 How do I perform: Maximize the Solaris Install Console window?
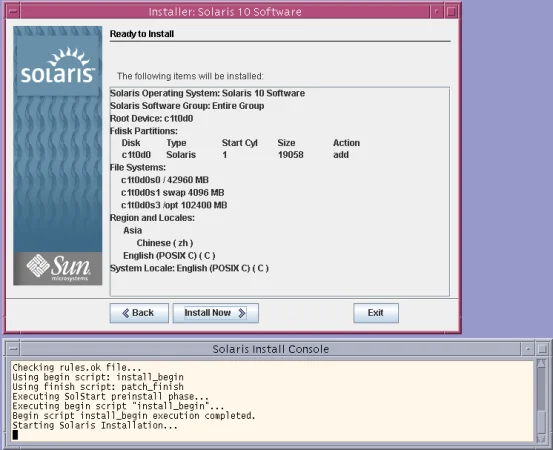tap(542, 349)
